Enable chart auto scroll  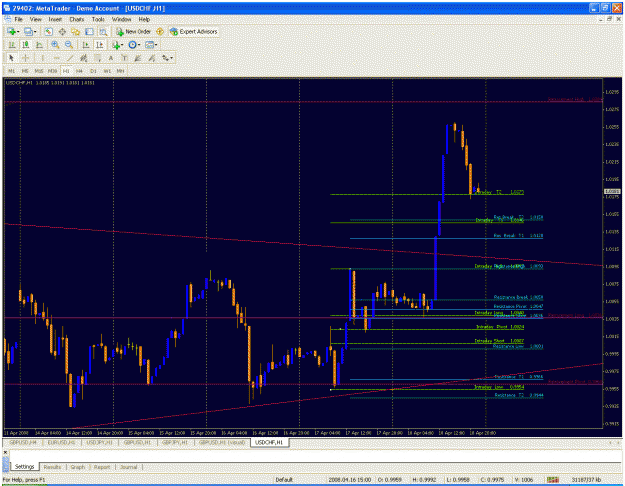(86, 45)
